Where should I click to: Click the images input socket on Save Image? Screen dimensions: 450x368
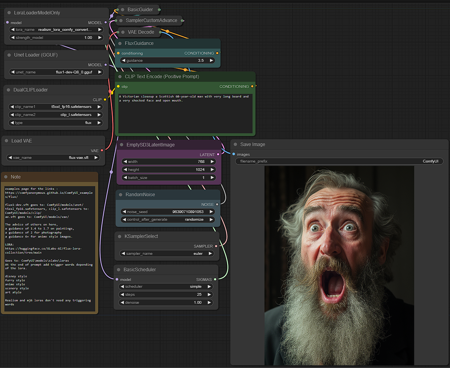(234, 154)
